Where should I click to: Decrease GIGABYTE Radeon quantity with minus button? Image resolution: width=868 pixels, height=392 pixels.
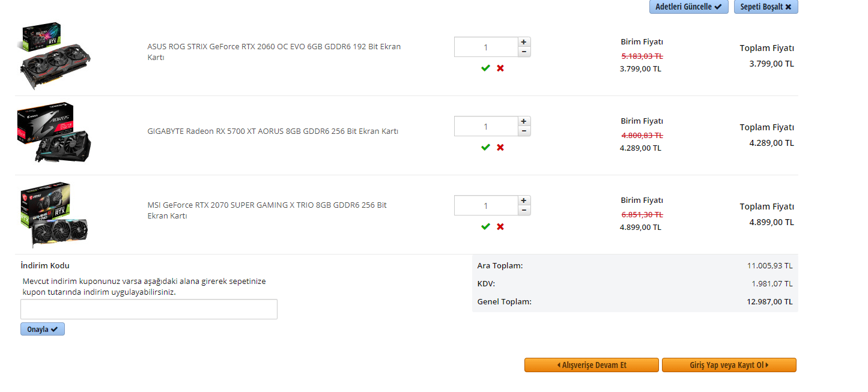pyautogui.click(x=524, y=131)
